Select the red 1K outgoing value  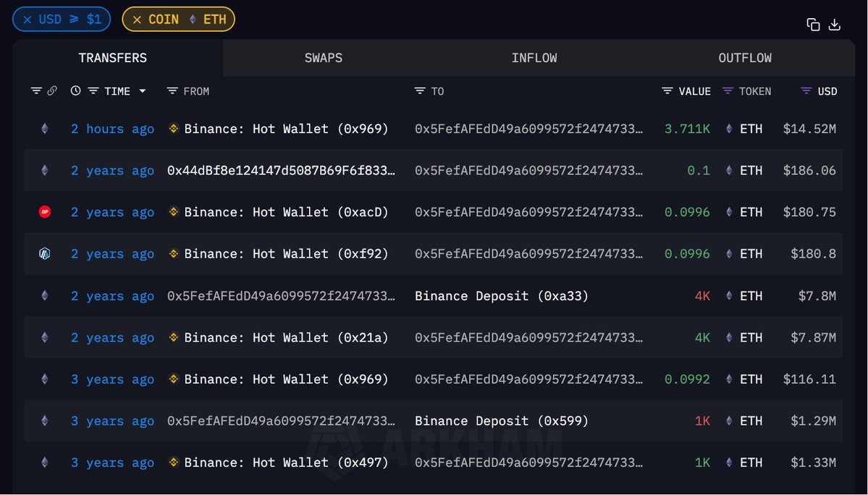click(702, 421)
